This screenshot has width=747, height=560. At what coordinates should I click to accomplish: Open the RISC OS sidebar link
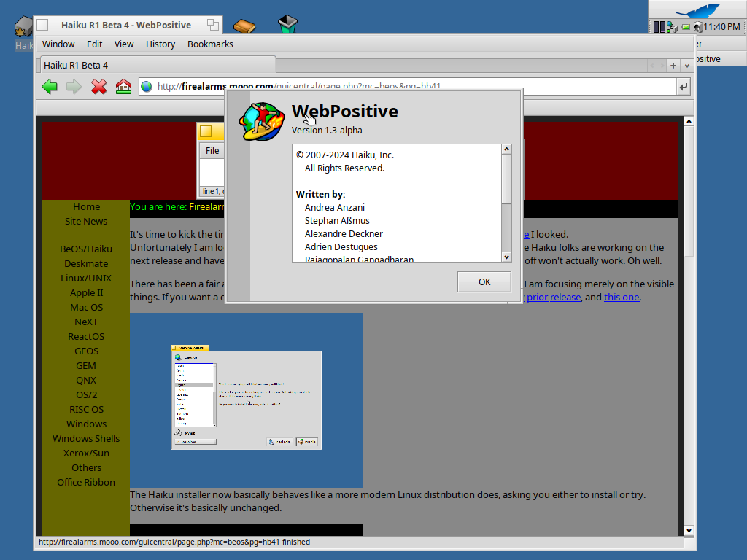[86, 410]
